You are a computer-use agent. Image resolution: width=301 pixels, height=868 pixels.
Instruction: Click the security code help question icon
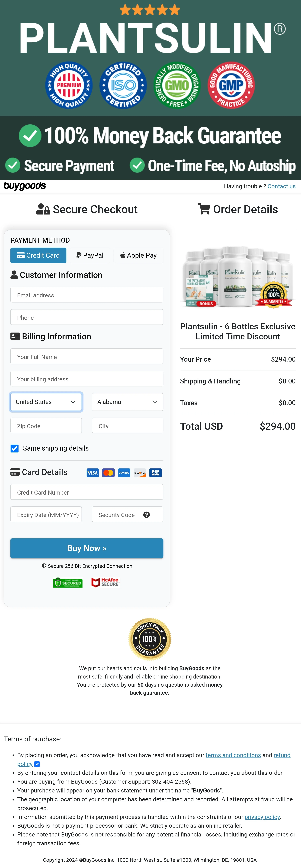coord(146,515)
